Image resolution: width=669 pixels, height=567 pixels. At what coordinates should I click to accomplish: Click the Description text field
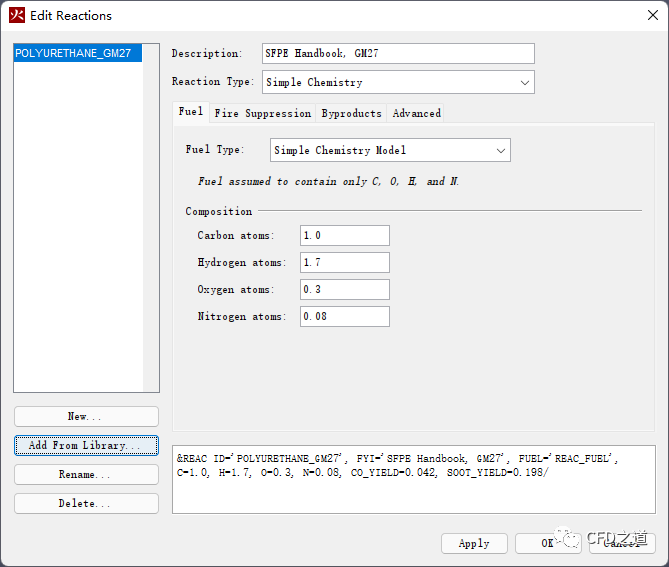coord(397,54)
